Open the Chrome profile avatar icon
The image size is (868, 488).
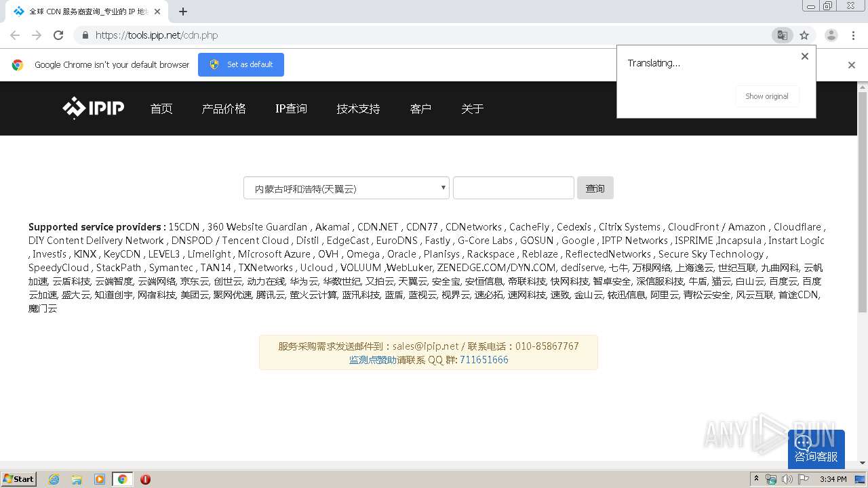tap(831, 35)
